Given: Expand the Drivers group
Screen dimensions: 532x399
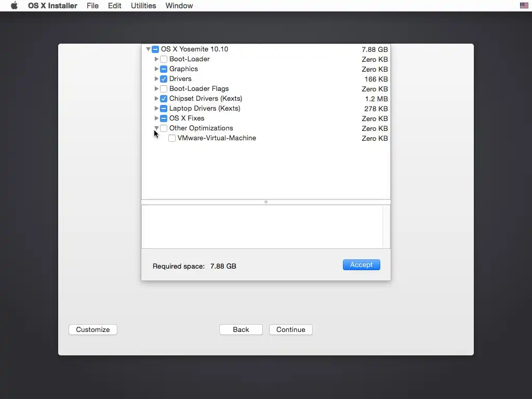Looking at the screenshot, I should [x=156, y=79].
